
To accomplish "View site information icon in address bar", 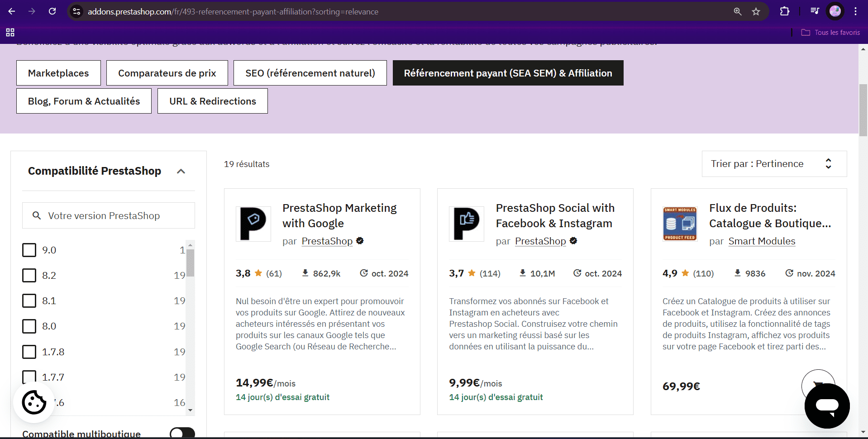I will pyautogui.click(x=77, y=11).
